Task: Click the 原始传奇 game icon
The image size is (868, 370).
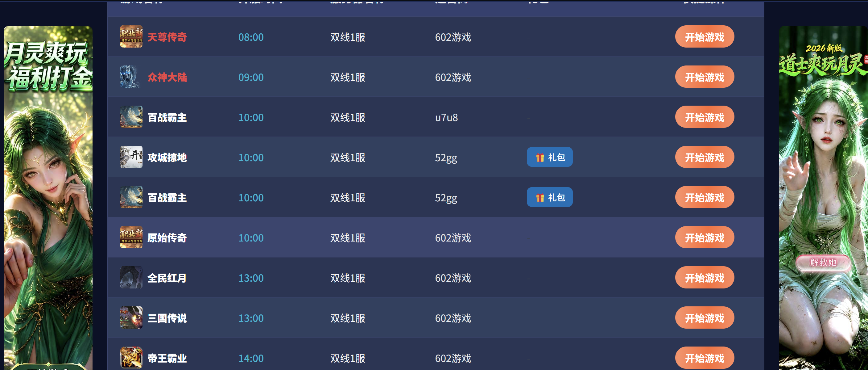Action: tap(131, 237)
